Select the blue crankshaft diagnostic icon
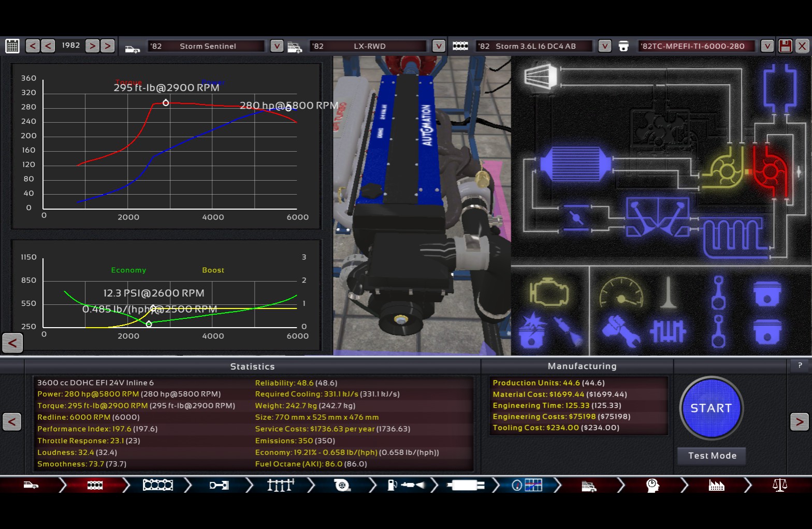This screenshot has width=812, height=529. click(x=668, y=331)
